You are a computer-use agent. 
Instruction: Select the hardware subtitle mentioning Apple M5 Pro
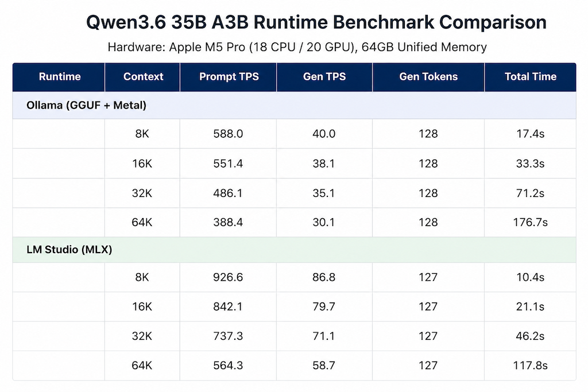(x=297, y=47)
